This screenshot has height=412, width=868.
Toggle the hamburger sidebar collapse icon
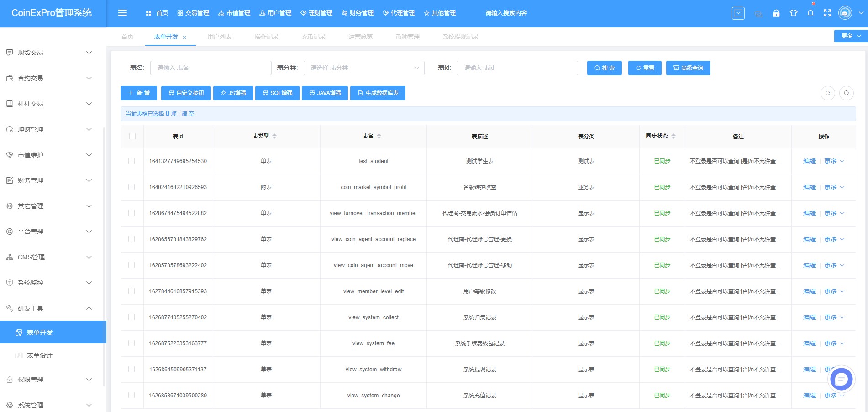click(122, 13)
